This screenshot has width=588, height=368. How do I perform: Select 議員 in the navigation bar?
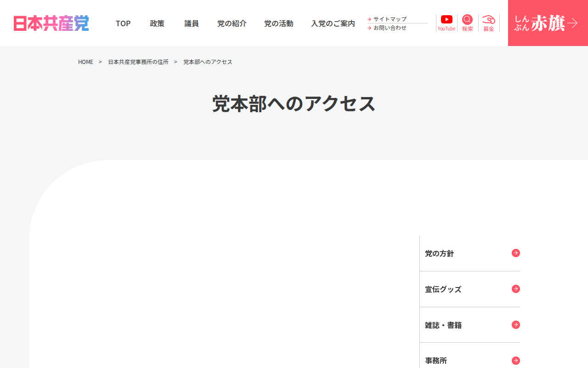[x=192, y=23]
